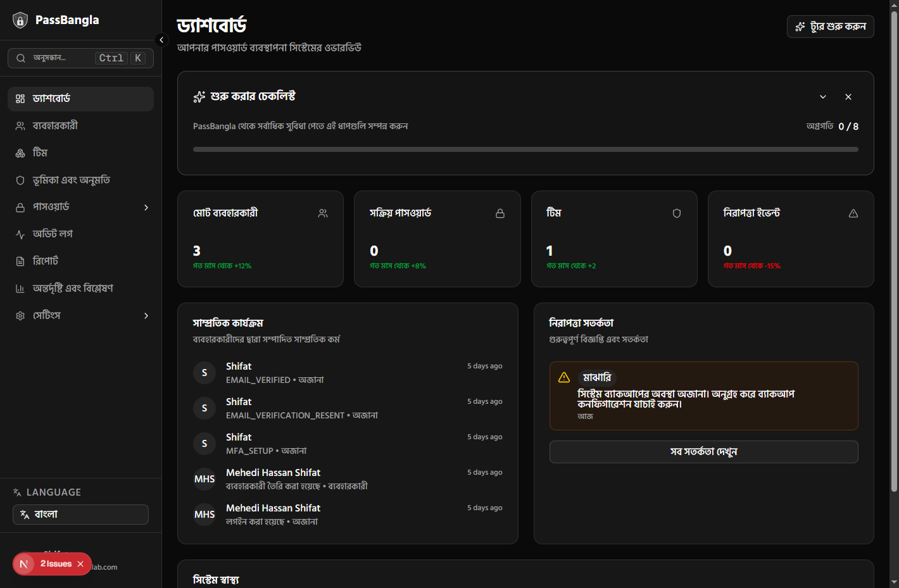Collapse the শুরু করার চেকলিস্ট panel
This screenshot has height=588, width=899.
(x=823, y=97)
